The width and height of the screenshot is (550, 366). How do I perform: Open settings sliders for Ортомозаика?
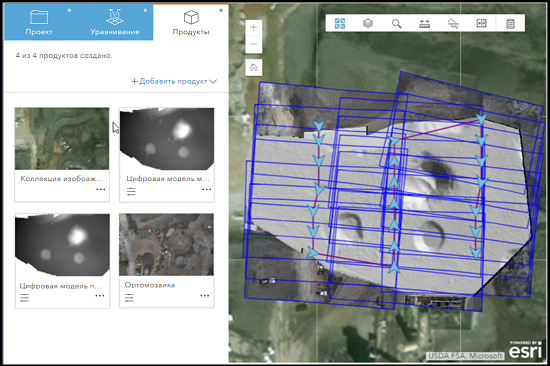pos(129,298)
